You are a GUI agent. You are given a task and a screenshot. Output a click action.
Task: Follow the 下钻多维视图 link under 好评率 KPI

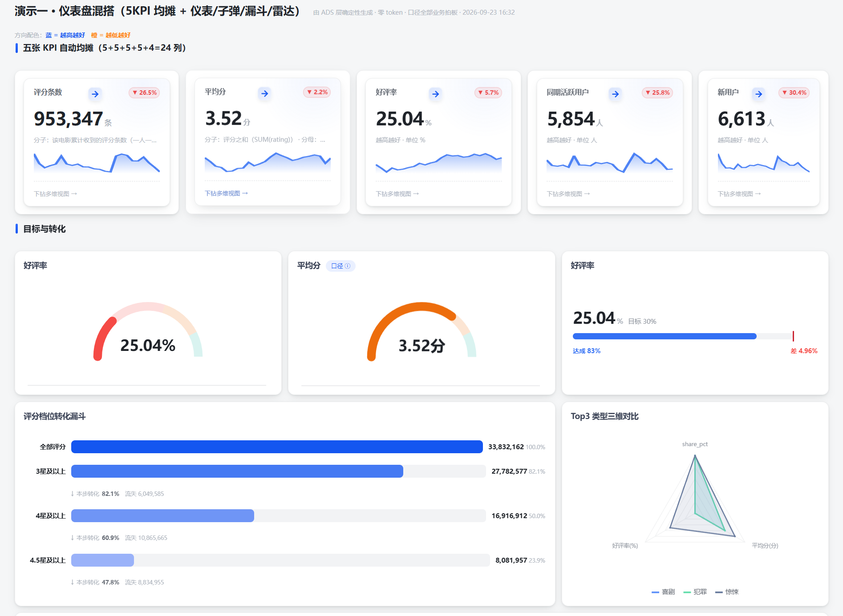click(397, 194)
